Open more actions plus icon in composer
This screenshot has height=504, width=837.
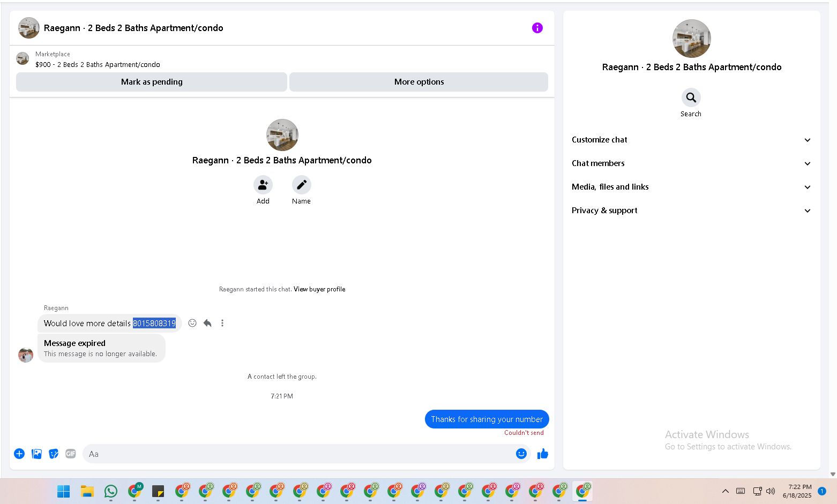coord(19,454)
